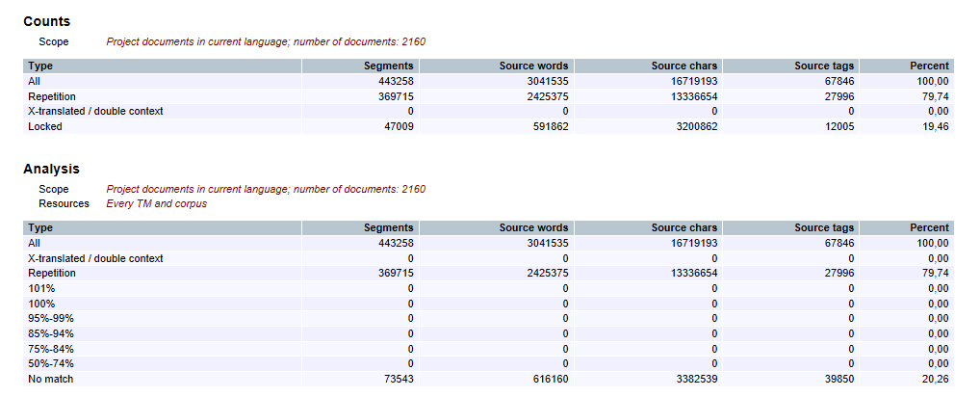Select the No match row label

click(51, 379)
